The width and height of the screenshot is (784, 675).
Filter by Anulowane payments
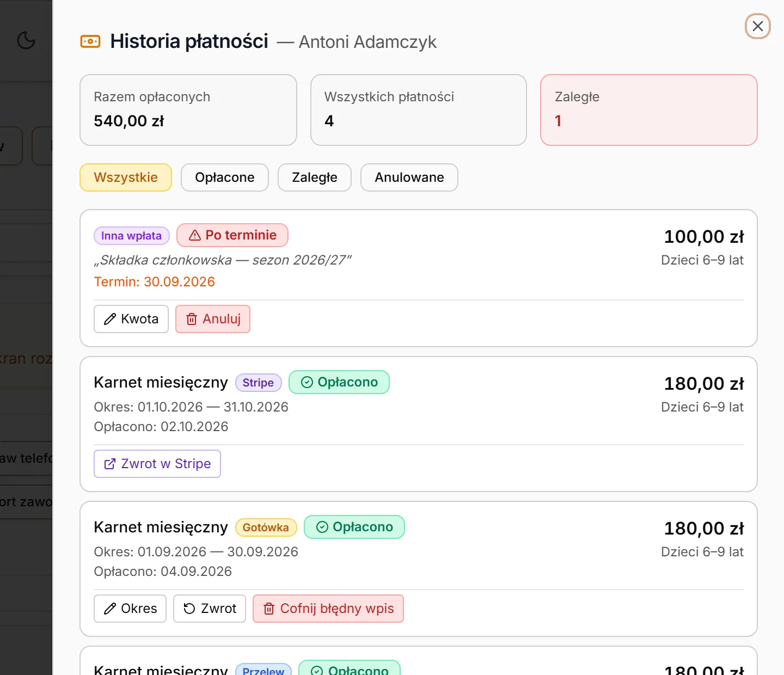point(409,177)
